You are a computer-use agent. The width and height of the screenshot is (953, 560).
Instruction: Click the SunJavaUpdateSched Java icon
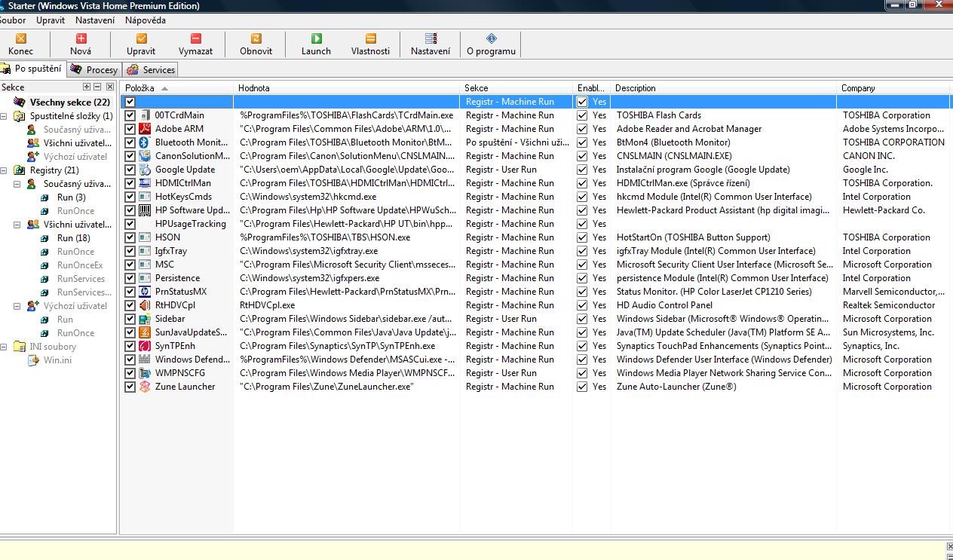point(146,332)
